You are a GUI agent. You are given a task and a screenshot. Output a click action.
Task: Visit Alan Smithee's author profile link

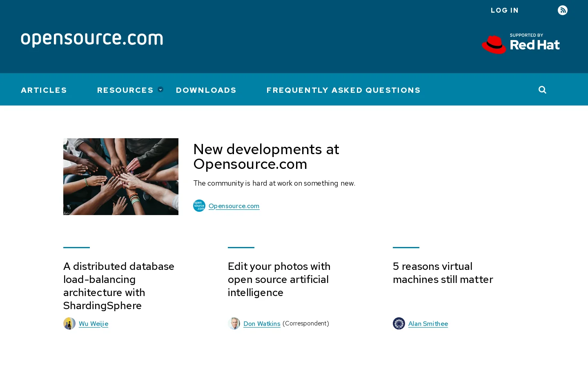(428, 324)
